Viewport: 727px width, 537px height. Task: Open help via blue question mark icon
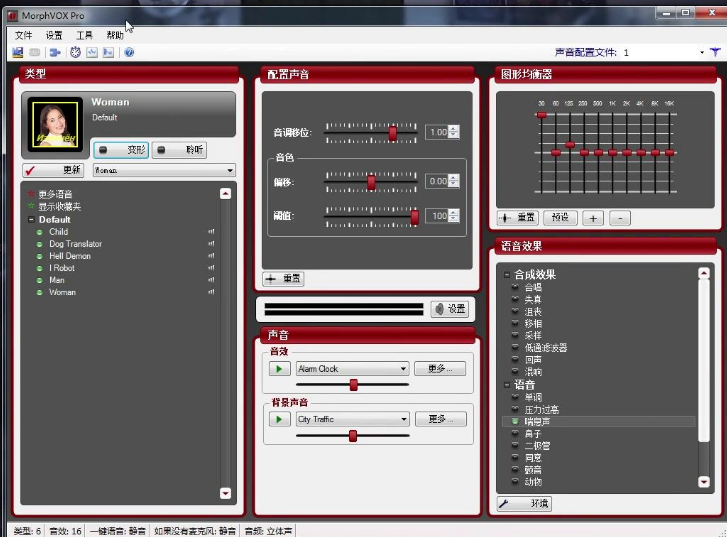(129, 52)
